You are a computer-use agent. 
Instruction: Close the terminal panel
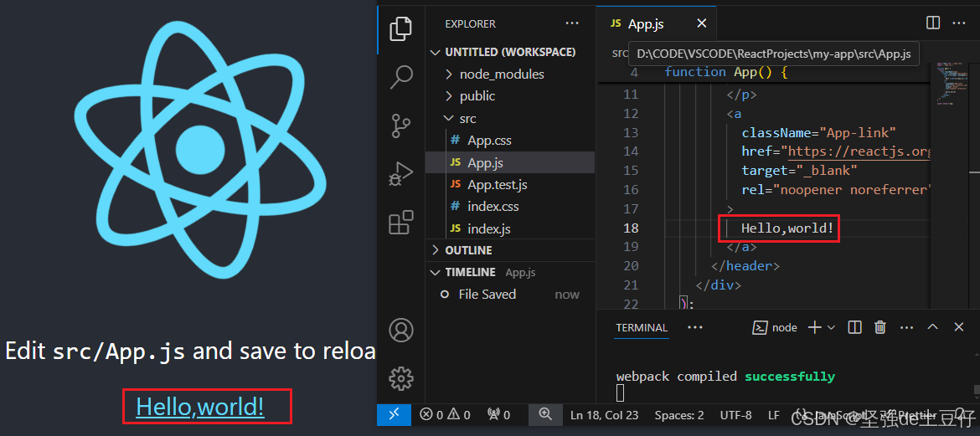point(959,327)
